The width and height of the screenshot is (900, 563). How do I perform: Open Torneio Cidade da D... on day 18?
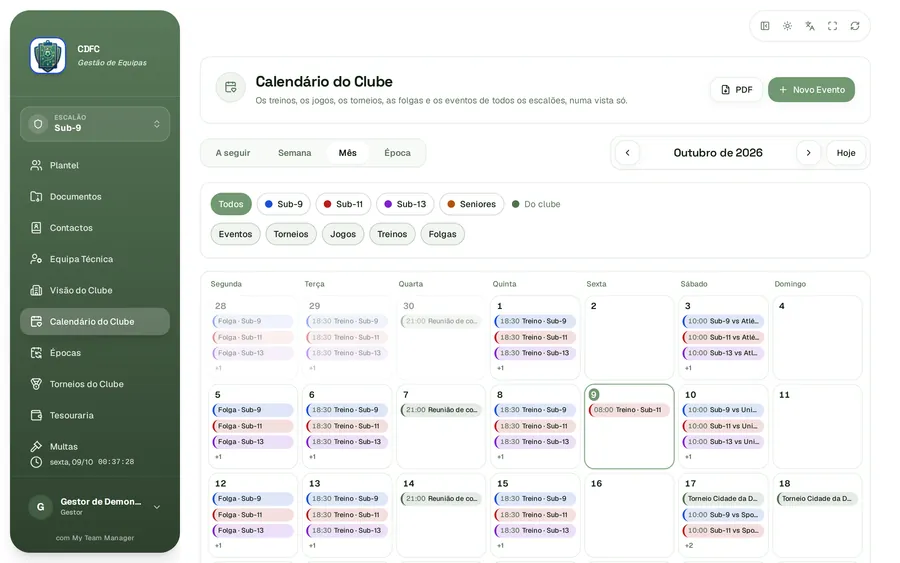point(817,499)
